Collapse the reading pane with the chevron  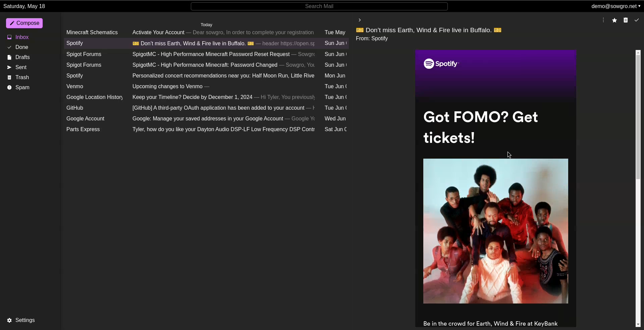pyautogui.click(x=359, y=20)
